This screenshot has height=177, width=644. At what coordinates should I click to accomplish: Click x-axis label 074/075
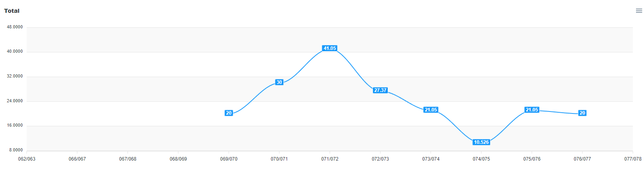click(481, 159)
